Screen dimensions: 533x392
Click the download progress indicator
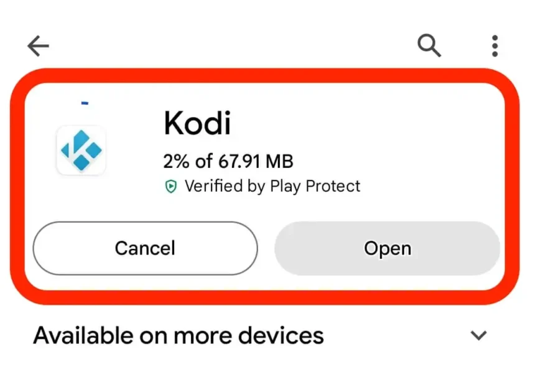pos(85,103)
